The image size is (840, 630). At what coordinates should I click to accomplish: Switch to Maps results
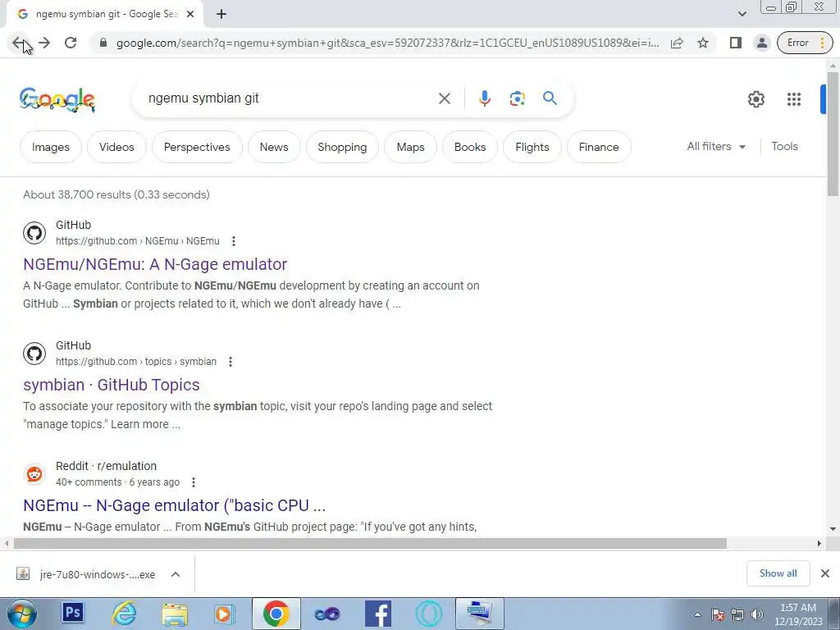pyautogui.click(x=410, y=147)
